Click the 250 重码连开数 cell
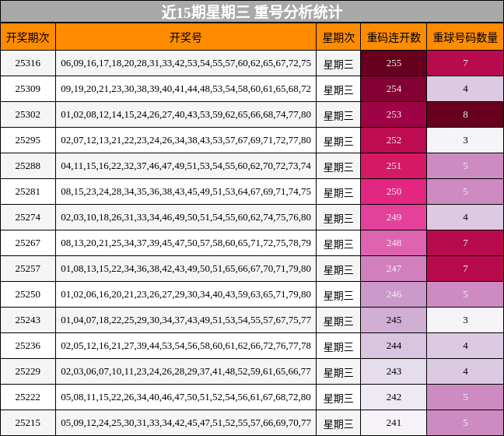Image resolution: width=504 pixels, height=436 pixels. tap(394, 192)
